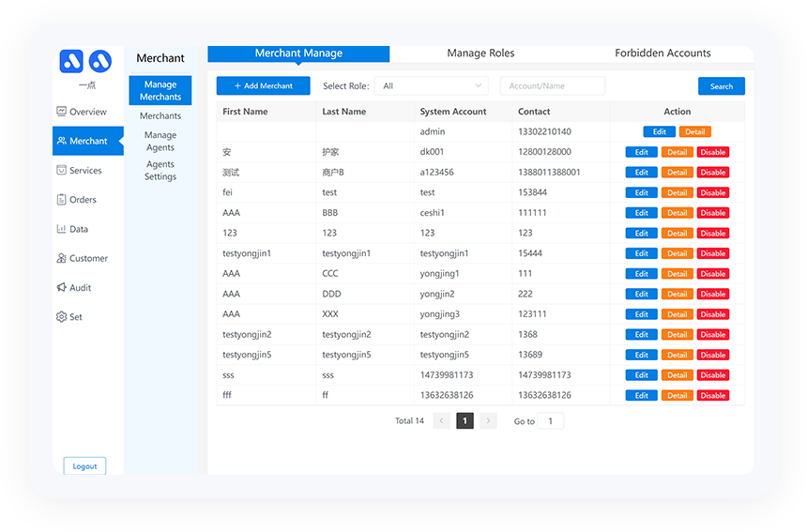Switch to the Forbidden Accounts tab
Image resolution: width=807 pixels, height=532 pixels.
pos(662,53)
